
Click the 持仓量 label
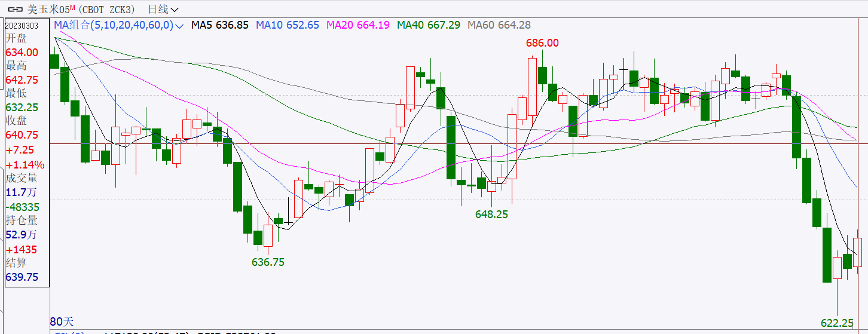[22, 220]
